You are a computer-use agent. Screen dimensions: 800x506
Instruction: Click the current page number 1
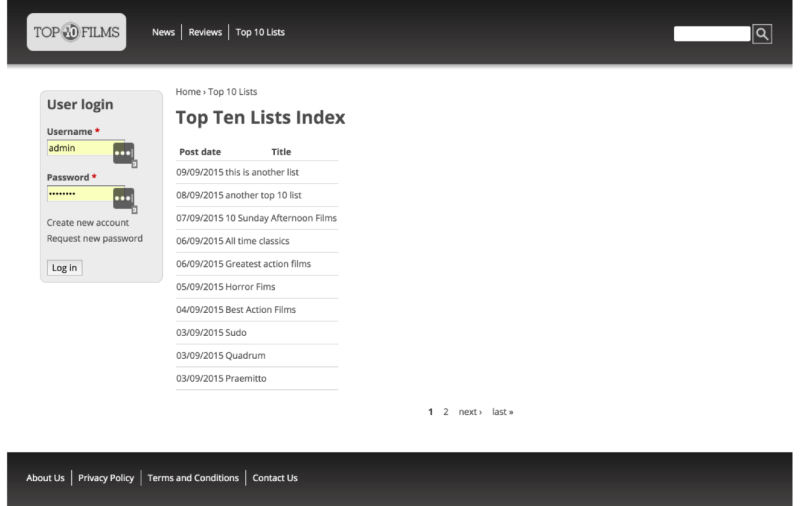click(431, 412)
